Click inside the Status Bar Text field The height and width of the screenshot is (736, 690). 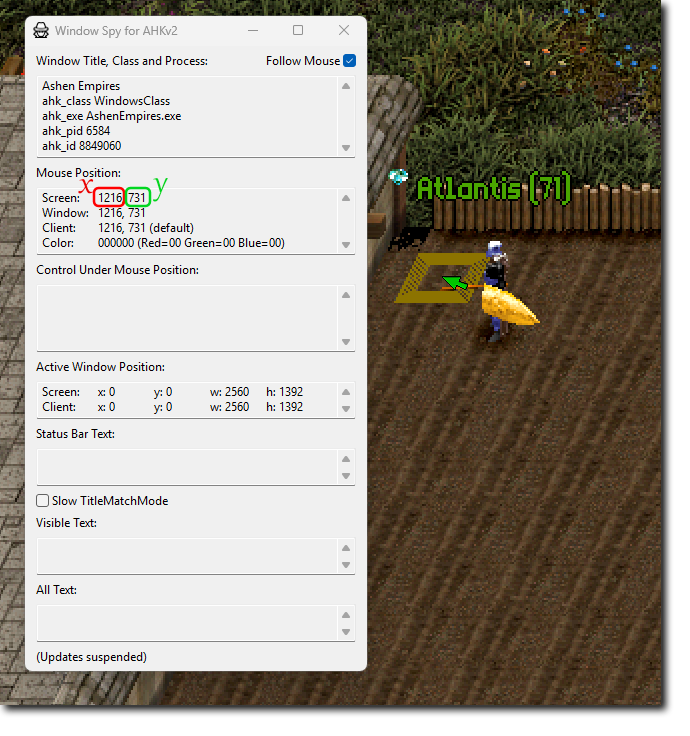point(188,467)
